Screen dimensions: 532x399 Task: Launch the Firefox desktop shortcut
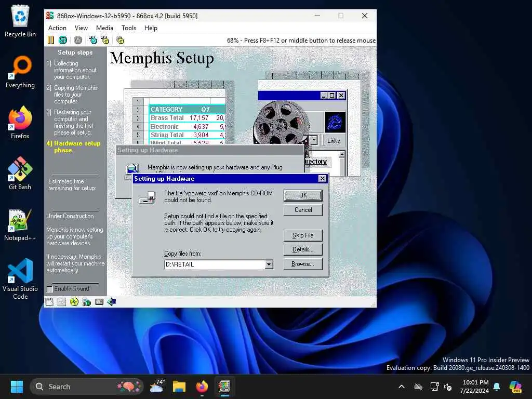[x=20, y=123]
